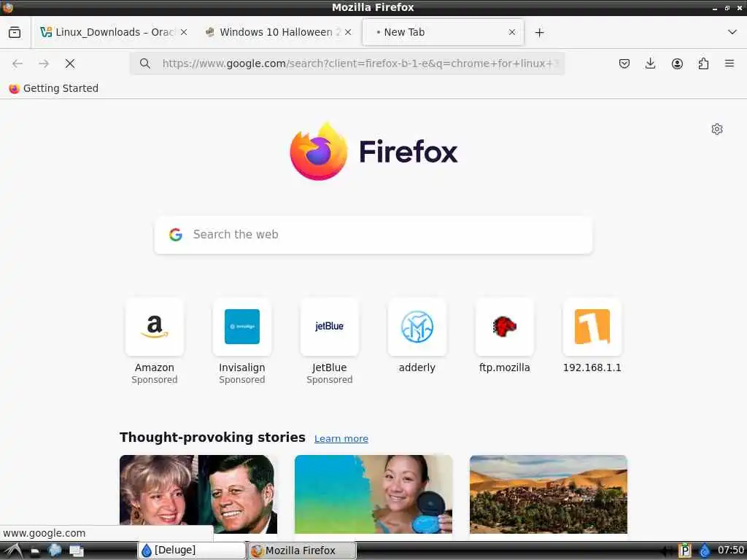The image size is (747, 560).
Task: Click the P tray icon
Action: point(684,551)
